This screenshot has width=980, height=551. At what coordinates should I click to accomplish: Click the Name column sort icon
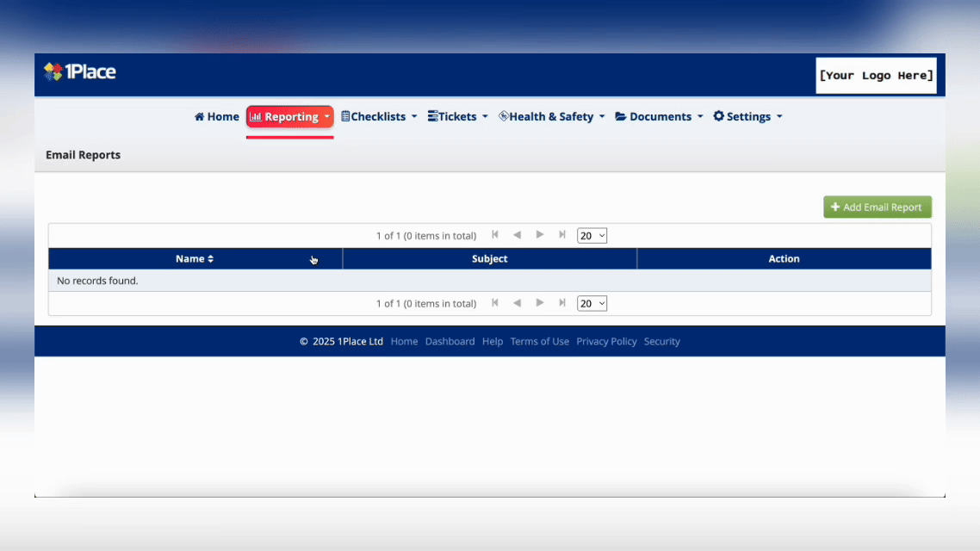coord(210,259)
